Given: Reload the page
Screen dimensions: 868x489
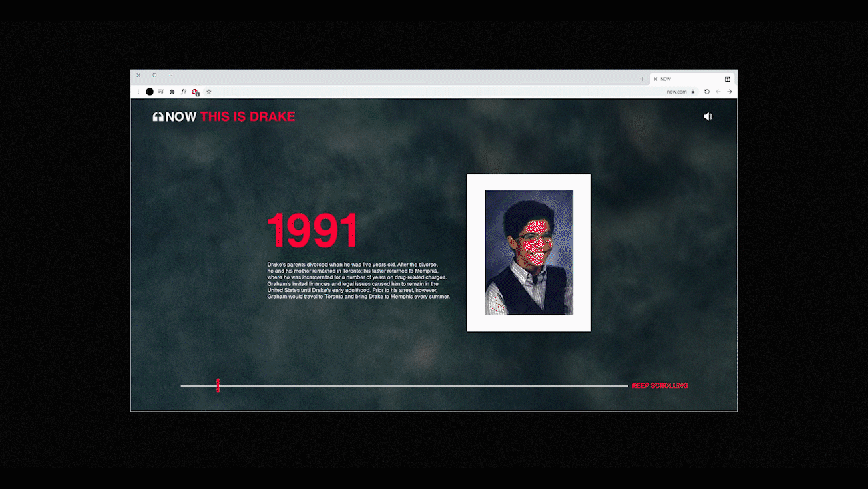Looking at the screenshot, I should (x=707, y=92).
